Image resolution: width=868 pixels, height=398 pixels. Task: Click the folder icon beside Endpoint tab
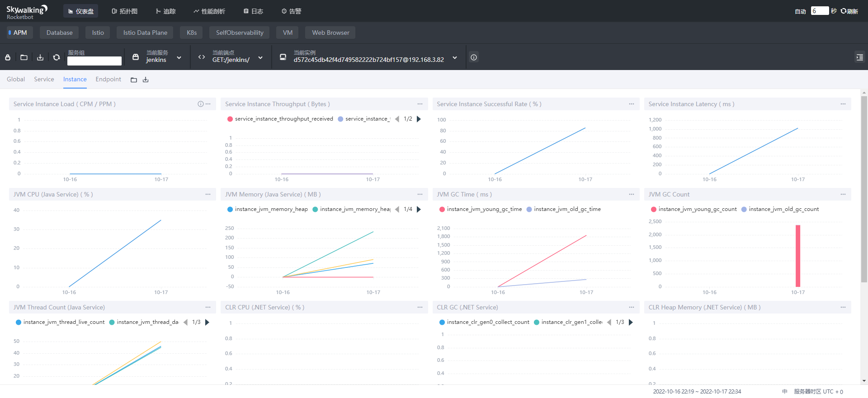tap(134, 80)
